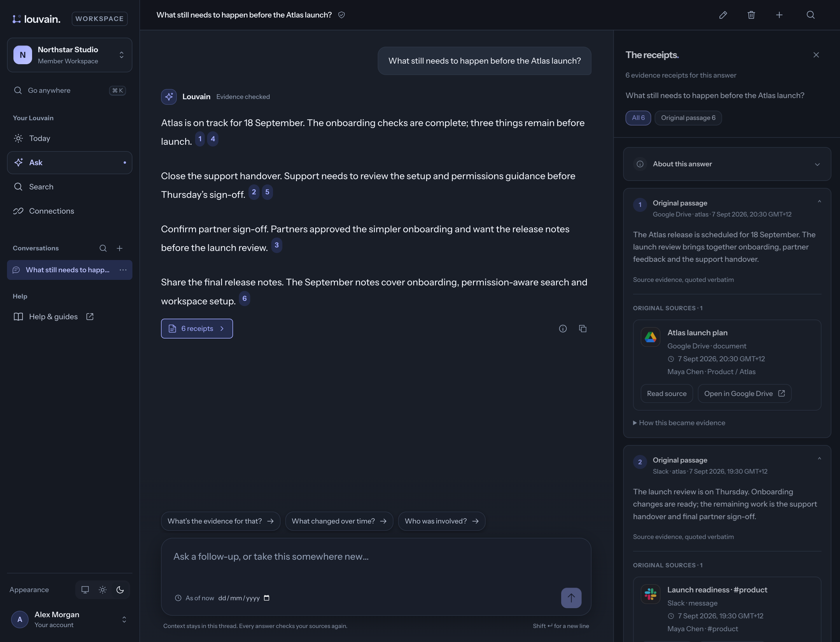Image resolution: width=840 pixels, height=642 pixels.
Task: Open Connections in the sidebar
Action: coord(69,211)
